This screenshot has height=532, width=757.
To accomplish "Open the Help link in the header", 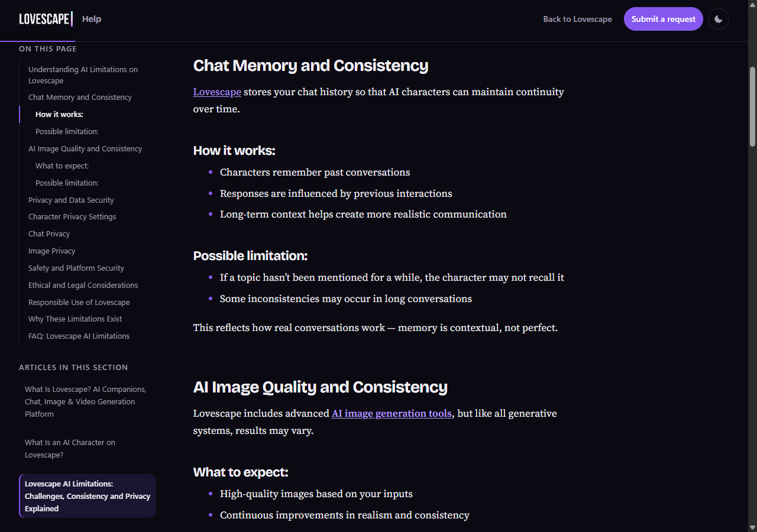I will pyautogui.click(x=92, y=19).
